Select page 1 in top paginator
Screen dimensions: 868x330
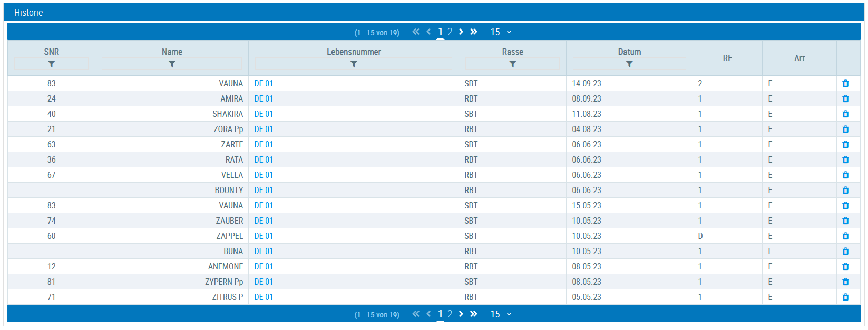coord(440,32)
